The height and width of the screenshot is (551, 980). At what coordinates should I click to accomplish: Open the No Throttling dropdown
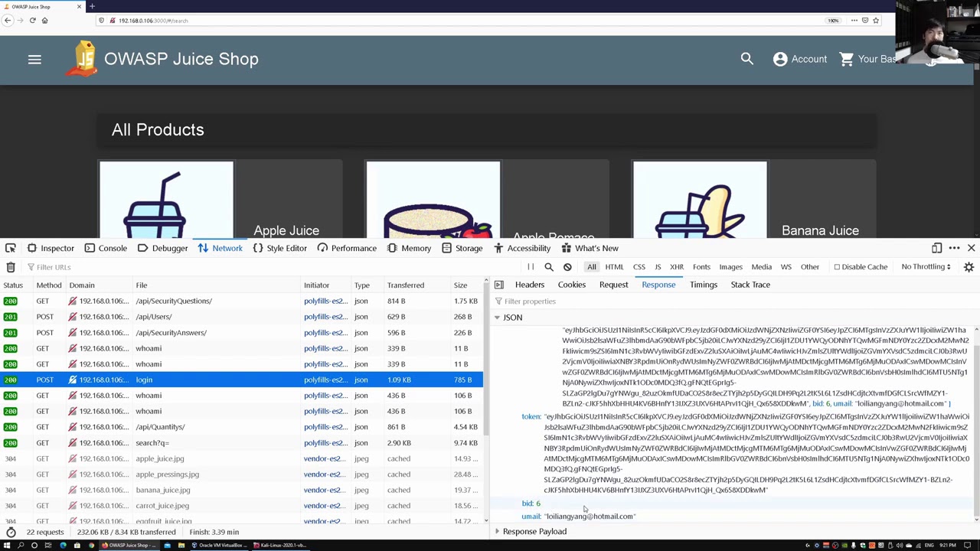pos(926,267)
